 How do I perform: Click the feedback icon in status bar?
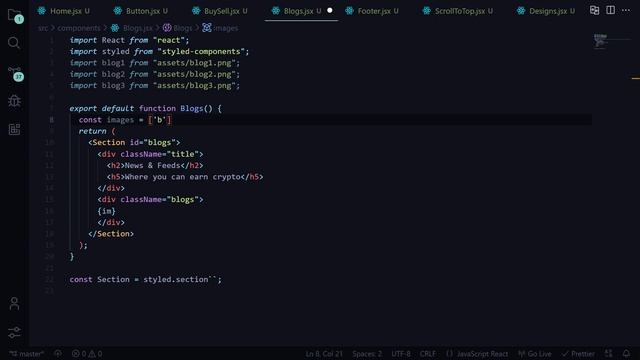(x=609, y=353)
